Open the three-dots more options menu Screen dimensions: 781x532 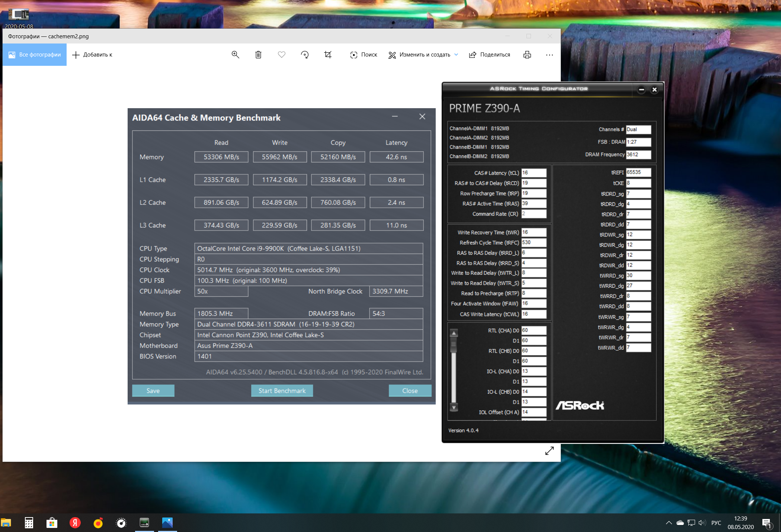coord(549,55)
